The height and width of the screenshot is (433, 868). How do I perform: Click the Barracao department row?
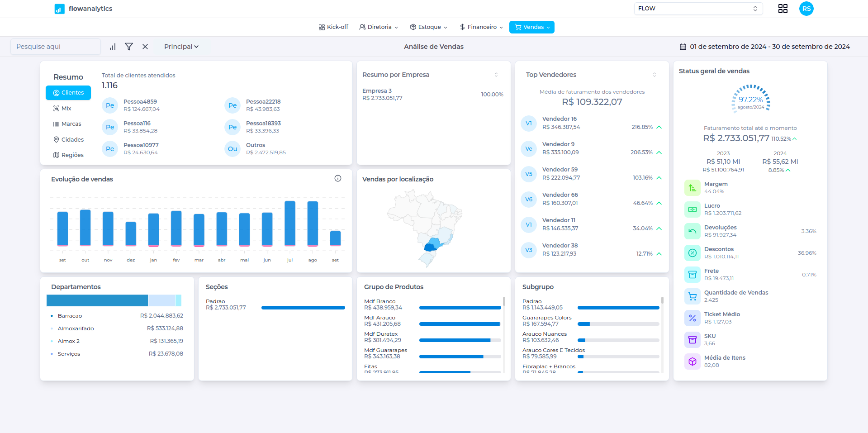(117, 316)
